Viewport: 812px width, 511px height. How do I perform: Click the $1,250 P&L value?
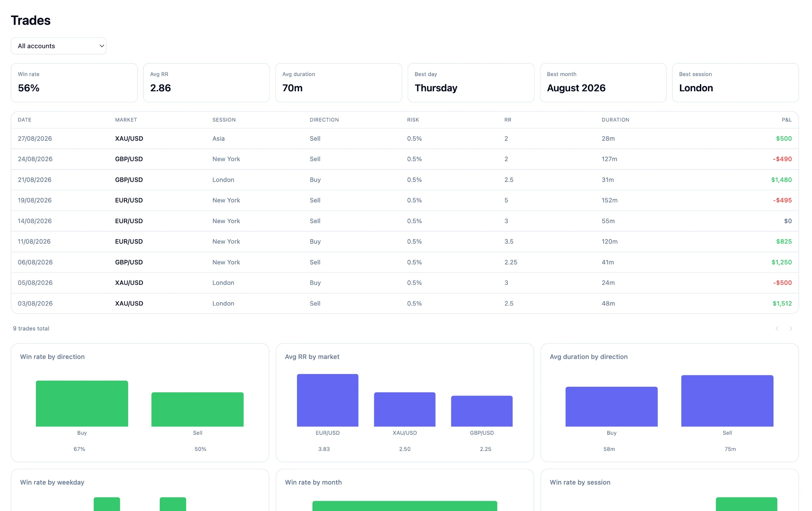pos(781,262)
